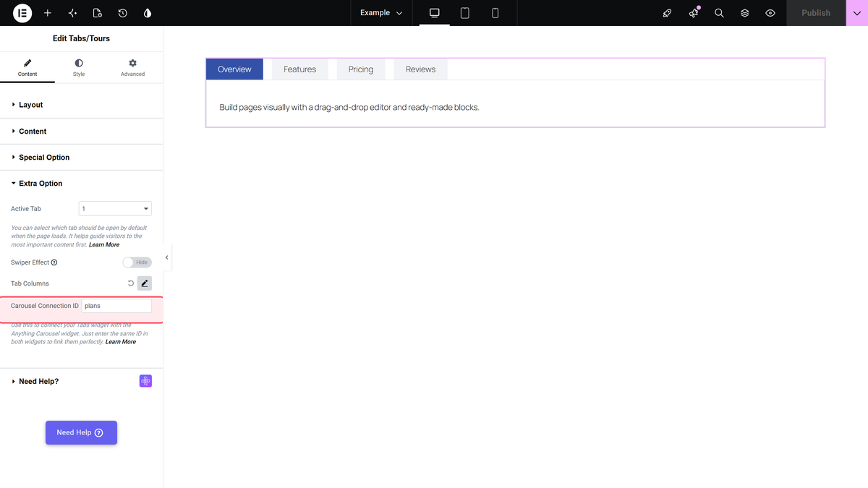Click the Tab Columns pencil edit icon
This screenshot has height=488, width=868.
(145, 283)
